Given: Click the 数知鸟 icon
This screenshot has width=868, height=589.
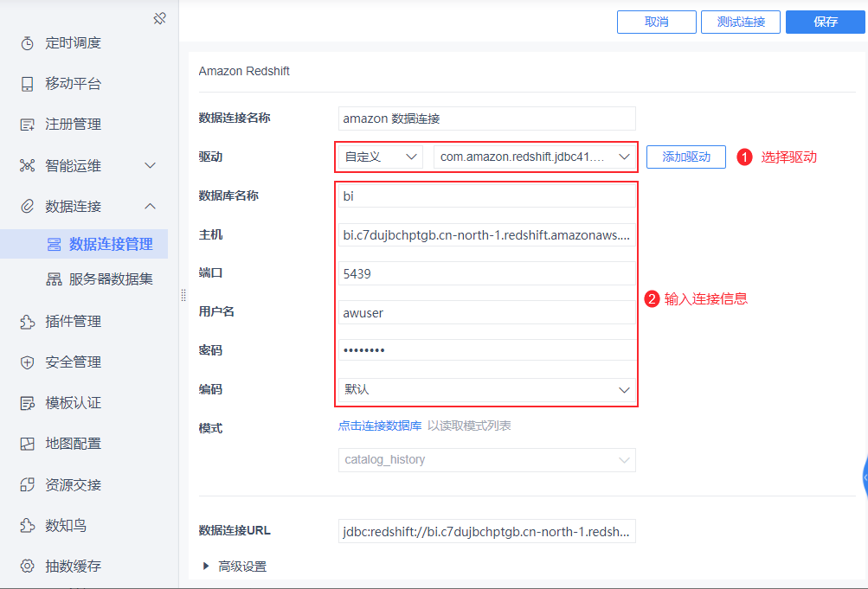Looking at the screenshot, I should point(27,525).
